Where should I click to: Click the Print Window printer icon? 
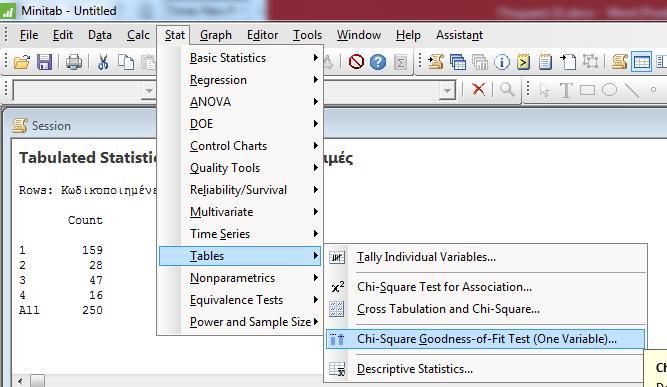click(x=74, y=62)
